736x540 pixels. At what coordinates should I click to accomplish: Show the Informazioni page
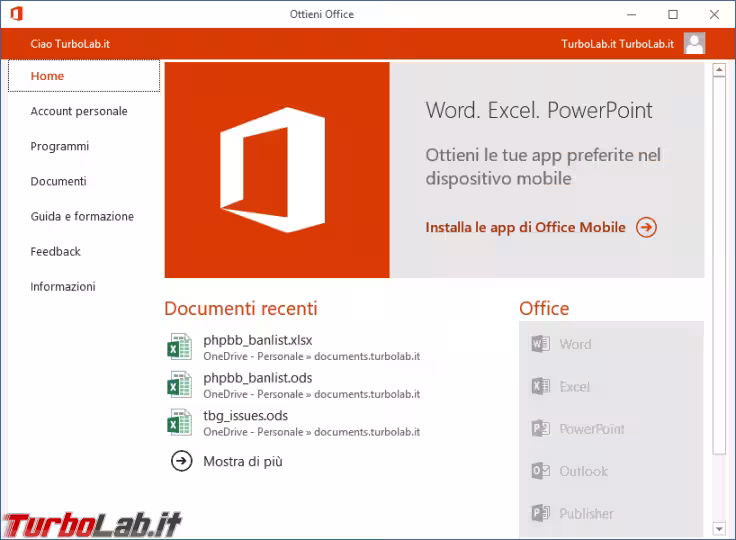click(x=63, y=286)
